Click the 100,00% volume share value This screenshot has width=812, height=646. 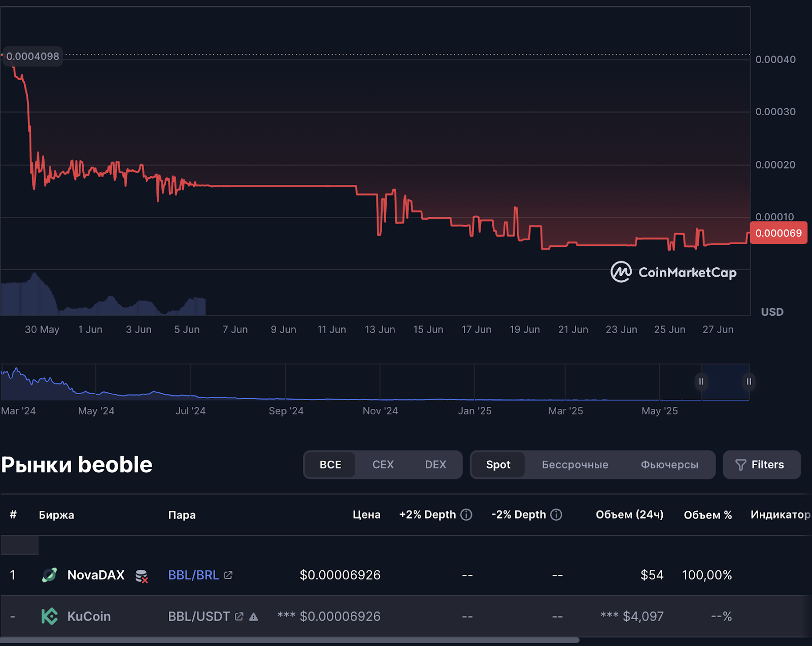[707, 575]
